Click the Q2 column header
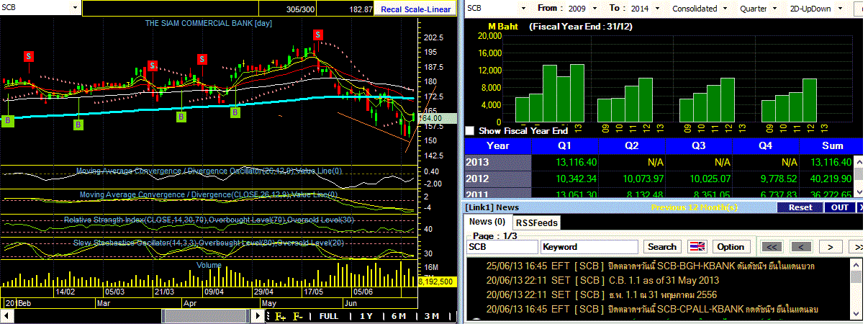This screenshot has width=868, height=324. [x=633, y=145]
